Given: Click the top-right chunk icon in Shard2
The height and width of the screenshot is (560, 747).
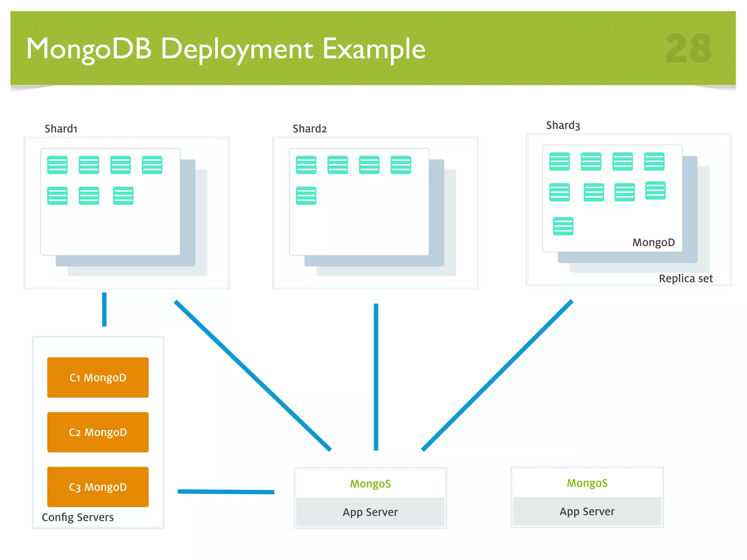Looking at the screenshot, I should [400, 165].
